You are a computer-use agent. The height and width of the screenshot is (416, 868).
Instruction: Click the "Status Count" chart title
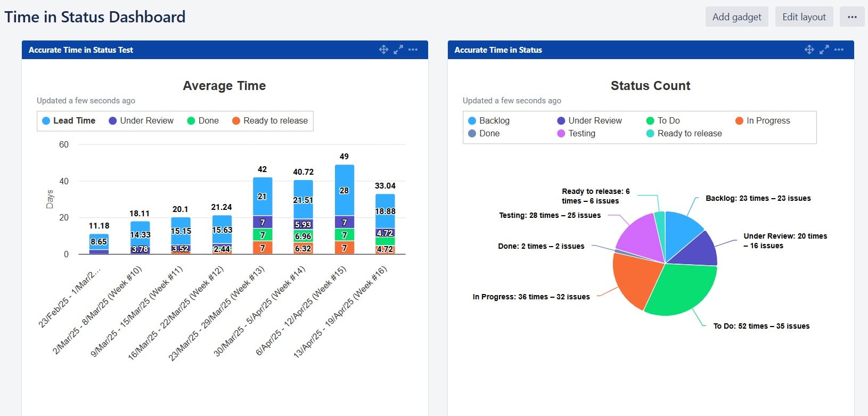(x=650, y=86)
